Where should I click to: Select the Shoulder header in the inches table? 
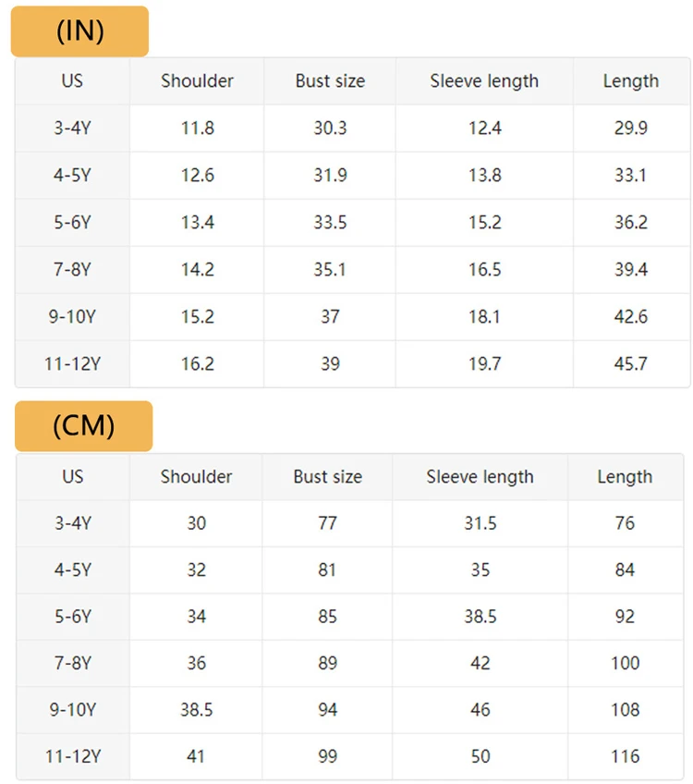(x=197, y=81)
